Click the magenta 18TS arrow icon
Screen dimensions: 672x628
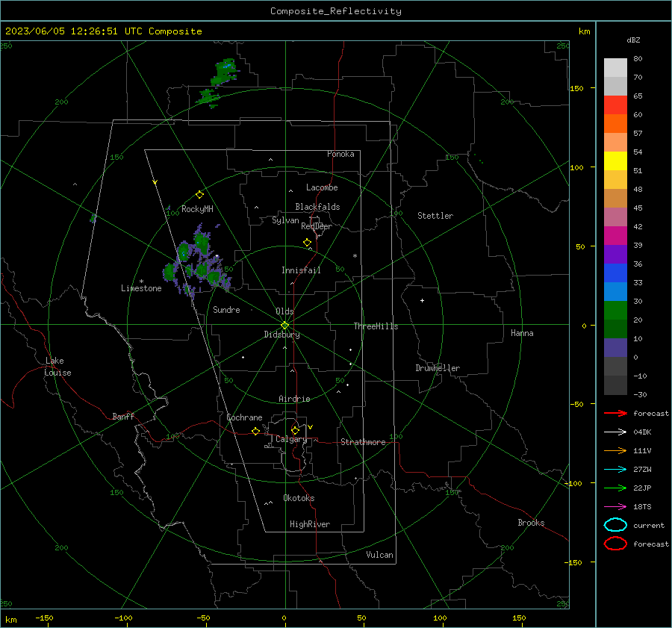point(615,507)
